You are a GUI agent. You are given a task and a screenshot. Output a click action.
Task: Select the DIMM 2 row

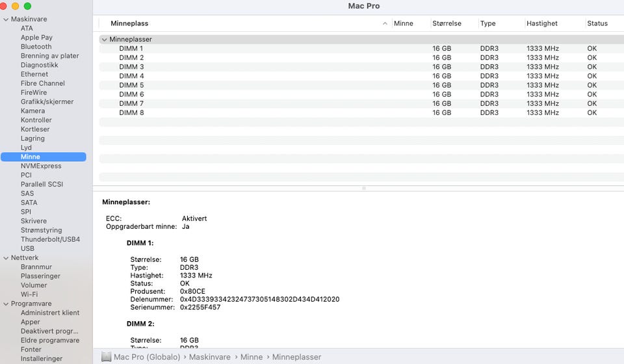361,58
